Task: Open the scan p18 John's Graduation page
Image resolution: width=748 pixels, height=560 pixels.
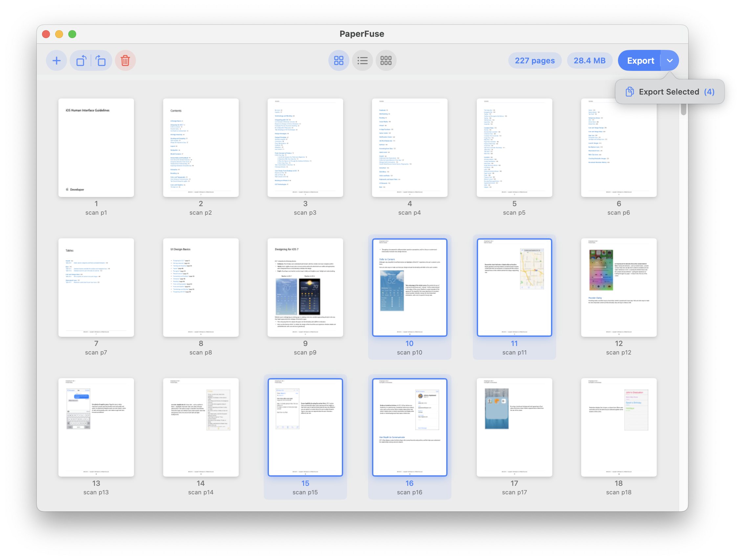Action: click(x=619, y=427)
